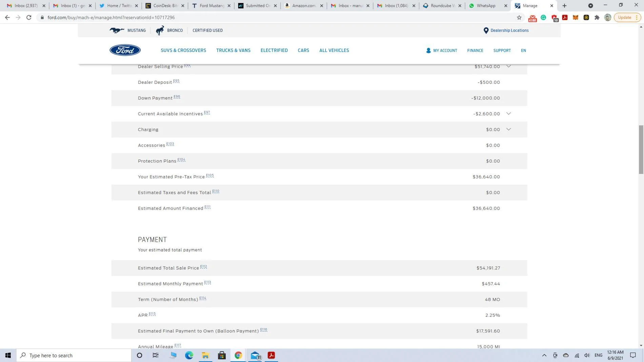644x362 pixels.
Task: Click the ENG input language indicator
Action: click(598, 355)
